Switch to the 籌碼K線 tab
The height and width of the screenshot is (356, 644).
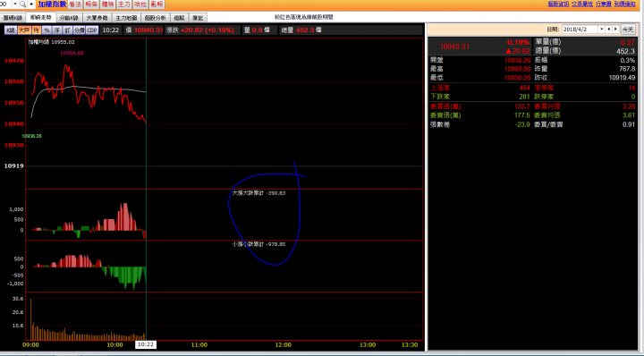pyautogui.click(x=13, y=18)
